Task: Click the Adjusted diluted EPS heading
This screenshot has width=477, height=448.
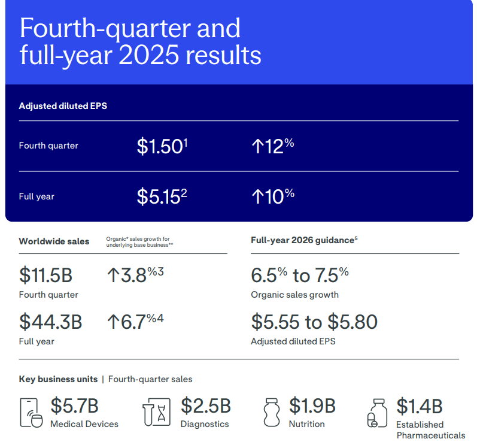Action: [x=63, y=106]
